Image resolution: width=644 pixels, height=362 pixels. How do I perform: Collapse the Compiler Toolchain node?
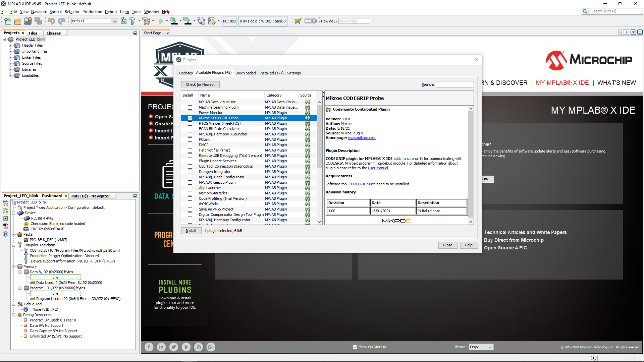14,245
